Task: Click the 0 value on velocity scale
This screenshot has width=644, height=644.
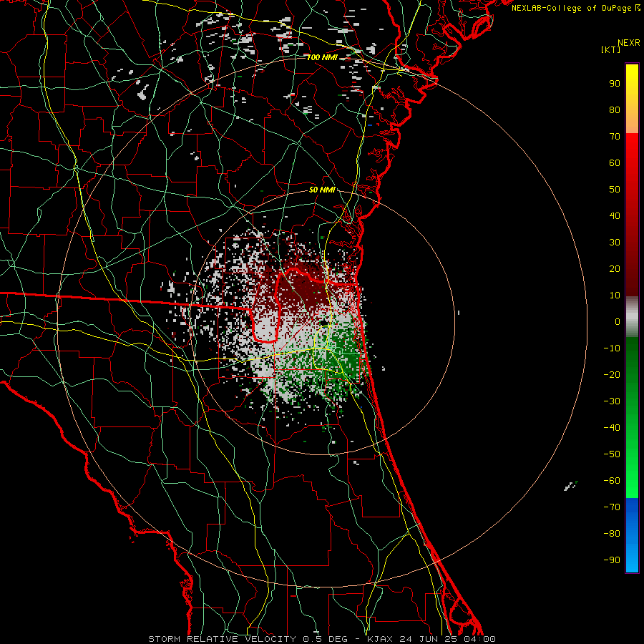Action: point(618,322)
